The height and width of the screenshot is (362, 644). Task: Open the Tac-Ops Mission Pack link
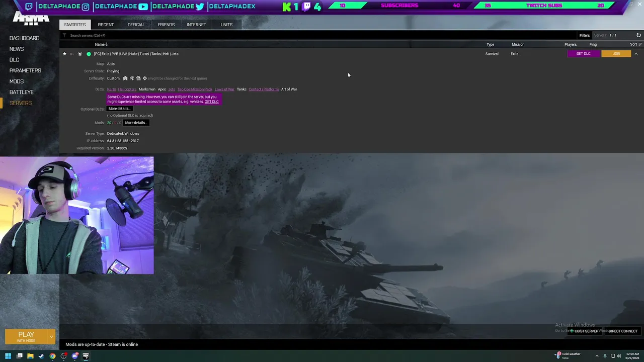(x=195, y=89)
